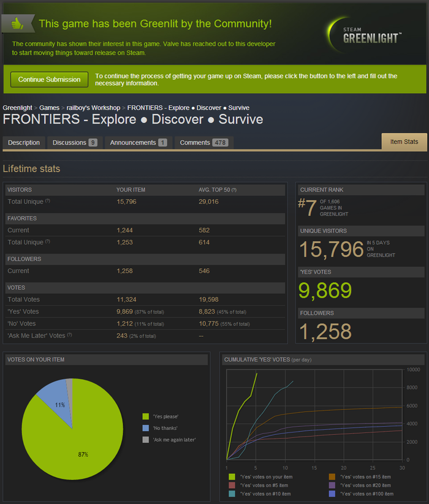Image resolution: width=429 pixels, height=504 pixels.
Task: Click the green line in the votes chart
Action: point(239,410)
